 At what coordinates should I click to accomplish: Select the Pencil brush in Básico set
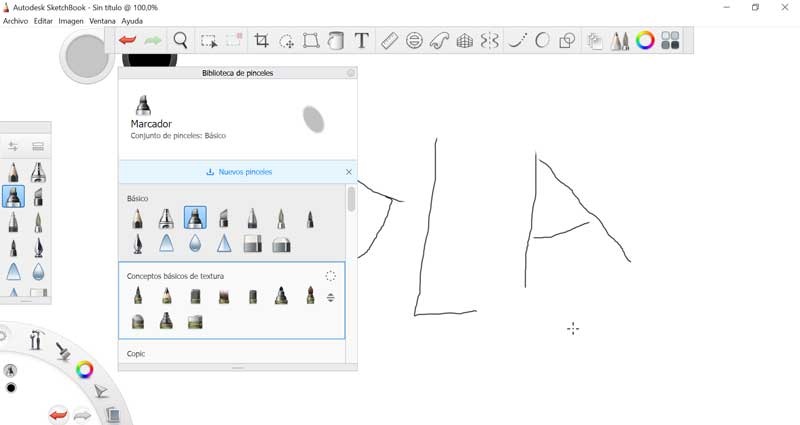(137, 218)
